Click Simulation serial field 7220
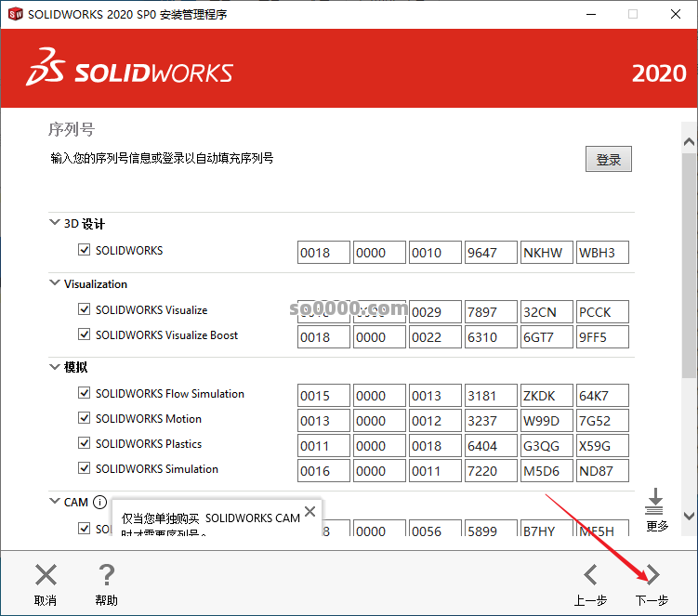698x616 pixels. (491, 471)
